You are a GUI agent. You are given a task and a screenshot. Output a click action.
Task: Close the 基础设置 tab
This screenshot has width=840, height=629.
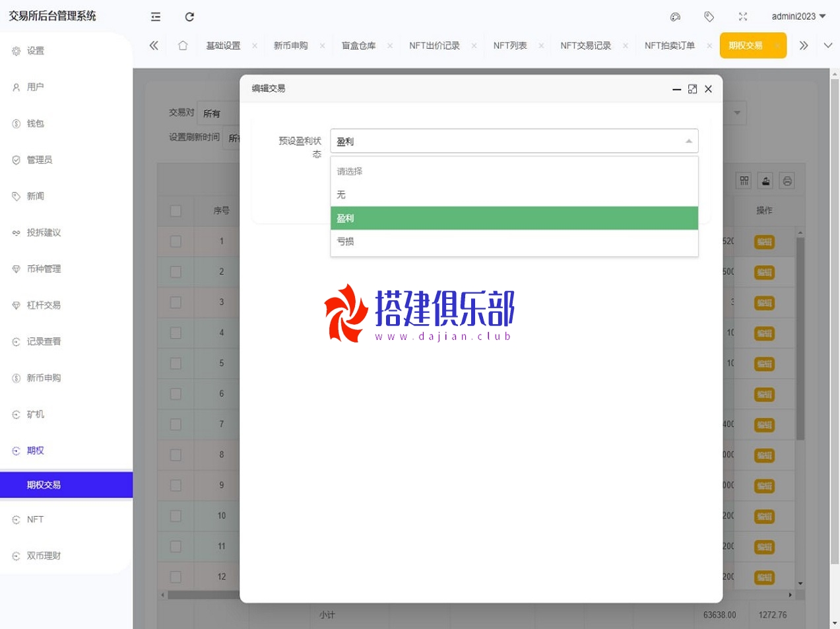pos(255,46)
